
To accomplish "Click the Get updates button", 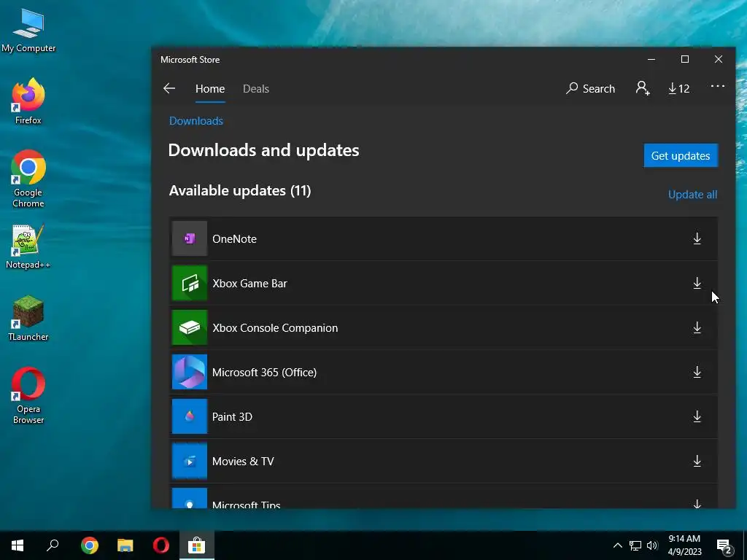I will (x=681, y=156).
